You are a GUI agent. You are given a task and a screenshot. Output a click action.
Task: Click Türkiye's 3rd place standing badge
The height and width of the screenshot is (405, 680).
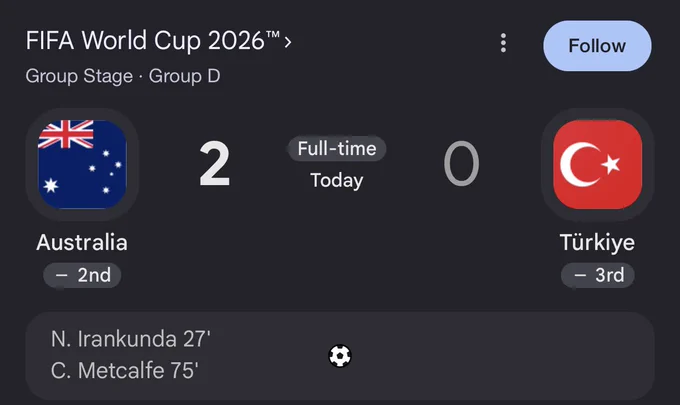[598, 275]
